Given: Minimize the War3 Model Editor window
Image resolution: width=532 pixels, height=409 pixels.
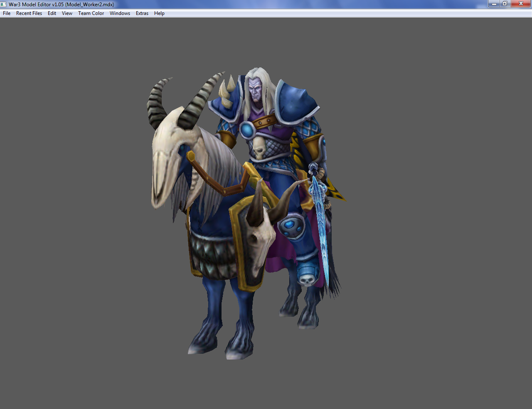Looking at the screenshot, I should coord(494,4).
